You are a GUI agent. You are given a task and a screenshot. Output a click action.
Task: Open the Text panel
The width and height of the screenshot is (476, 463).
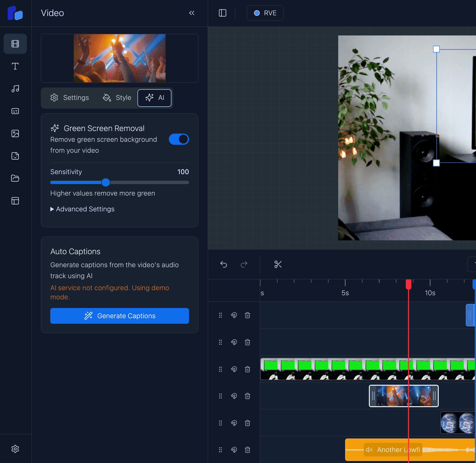pyautogui.click(x=15, y=66)
